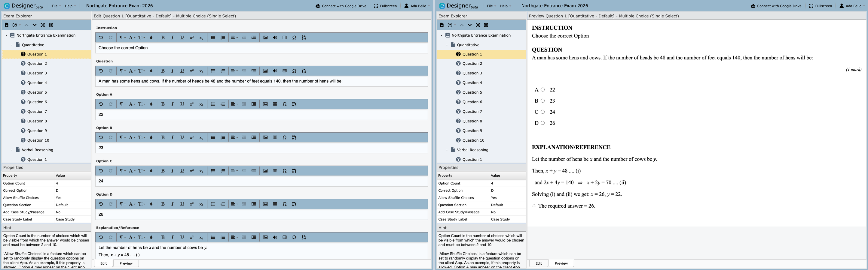Image resolution: width=868 pixels, height=270 pixels.
Task: Open help dropdown icon in left Exam Explorer
Action: (16, 25)
